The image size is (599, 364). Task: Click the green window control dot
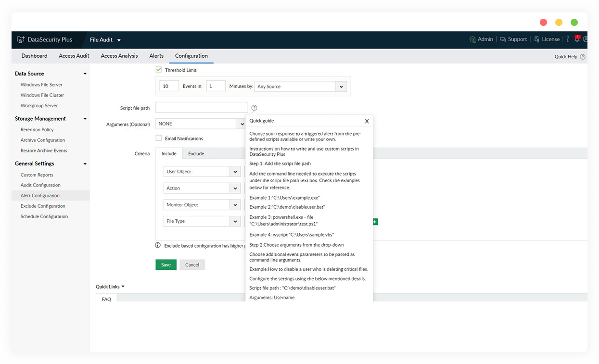coord(574,22)
